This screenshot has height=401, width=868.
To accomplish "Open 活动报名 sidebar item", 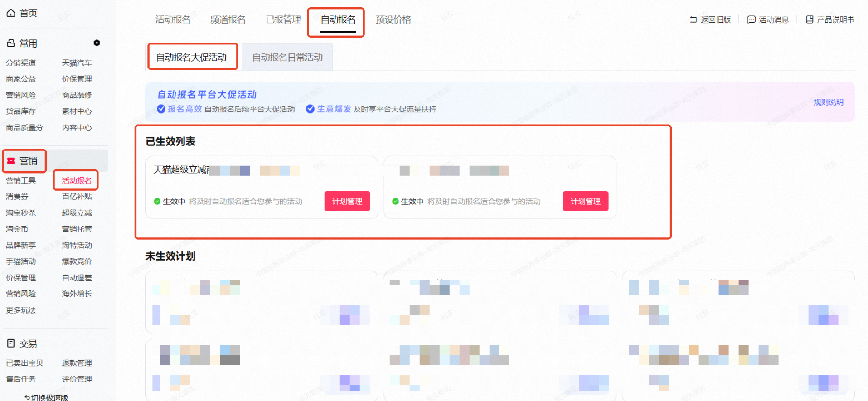I will tap(77, 180).
